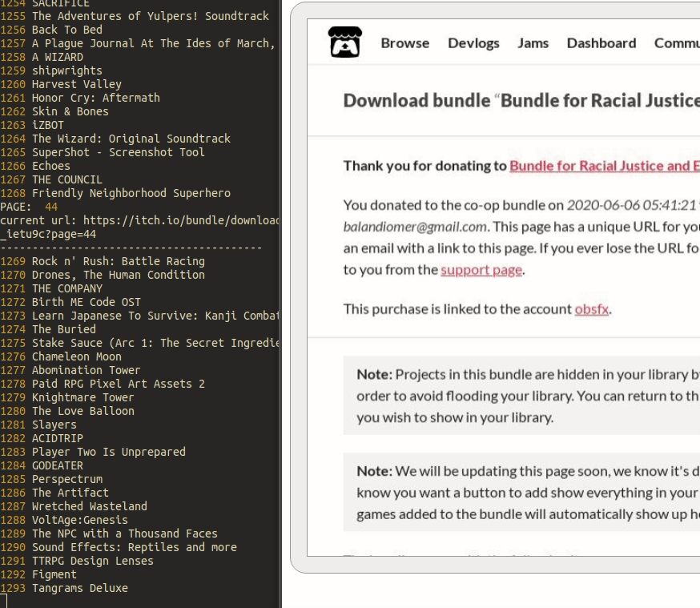Open the Devlogs menu item
The width and height of the screenshot is (700, 608).
point(473,43)
